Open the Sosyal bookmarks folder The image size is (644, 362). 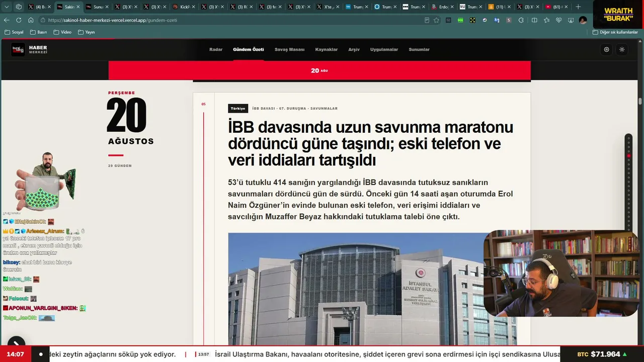(14, 32)
